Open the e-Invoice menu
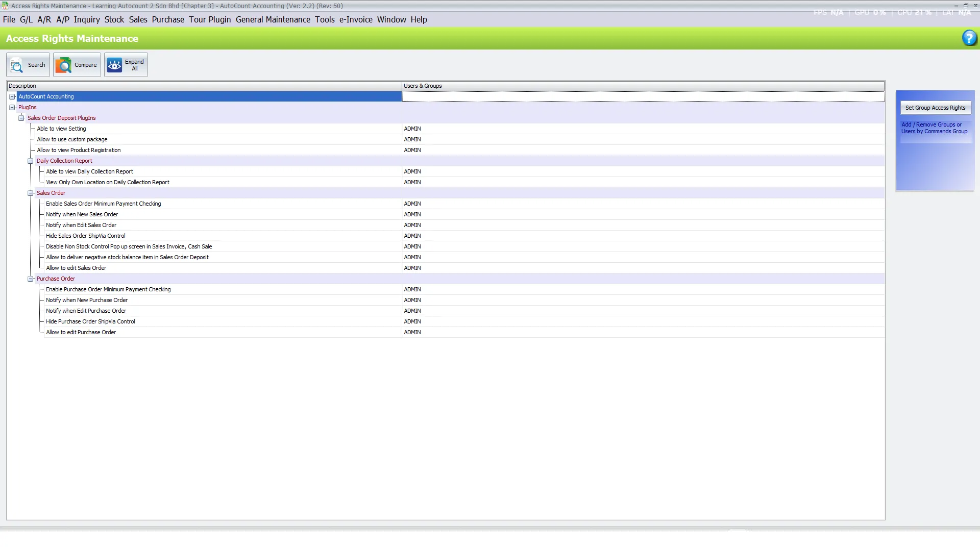 coord(356,19)
